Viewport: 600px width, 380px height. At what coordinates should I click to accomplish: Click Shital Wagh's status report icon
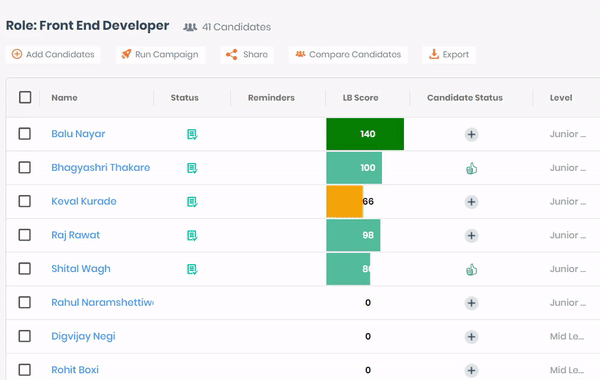[x=192, y=269]
